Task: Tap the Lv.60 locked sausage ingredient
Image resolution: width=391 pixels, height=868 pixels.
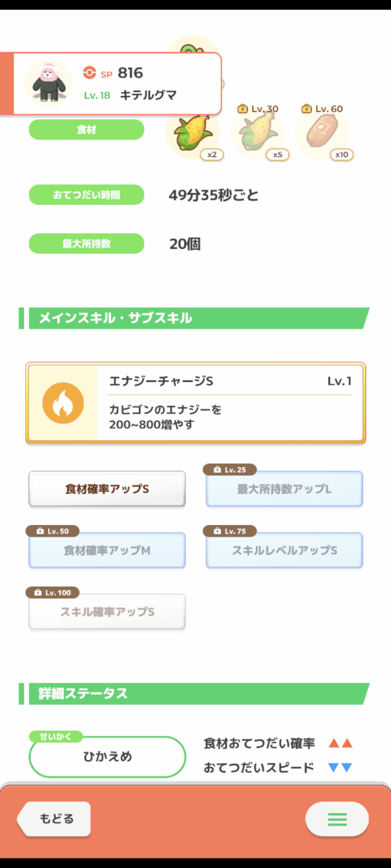Action: click(x=322, y=132)
